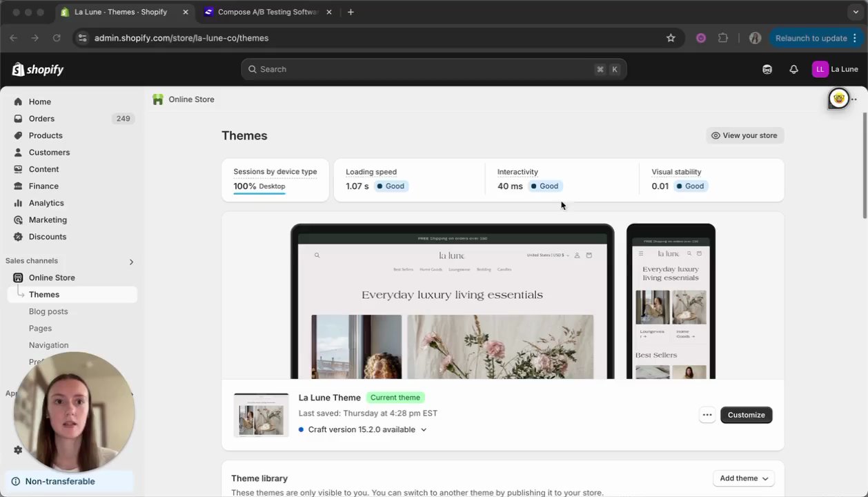Open Blog posts under Online Store
Image resolution: width=868 pixels, height=497 pixels.
pos(48,311)
